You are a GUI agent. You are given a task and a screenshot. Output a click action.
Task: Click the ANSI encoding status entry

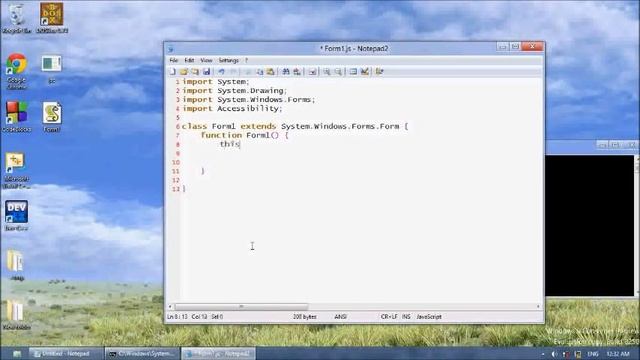point(340,317)
